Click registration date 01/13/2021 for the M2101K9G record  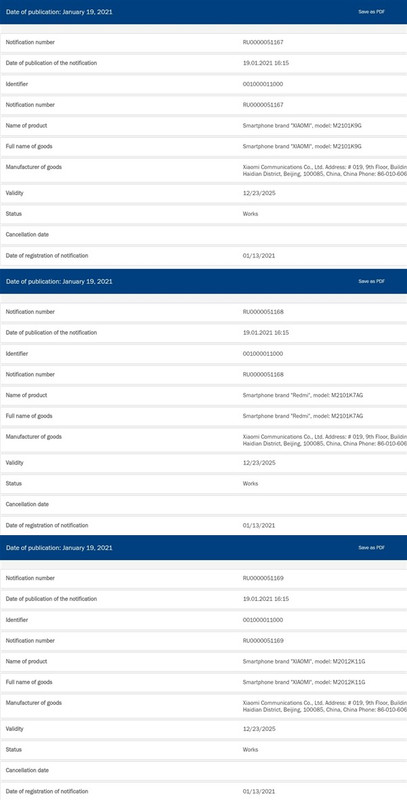click(x=259, y=256)
